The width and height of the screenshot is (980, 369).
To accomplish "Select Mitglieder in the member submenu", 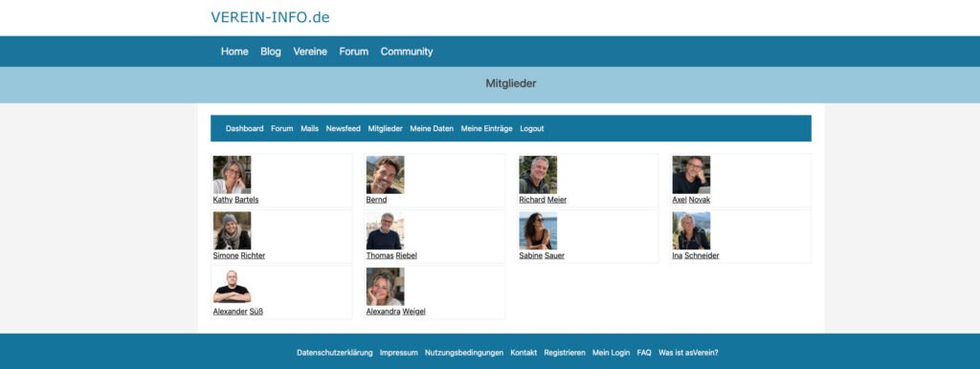I will click(385, 129).
